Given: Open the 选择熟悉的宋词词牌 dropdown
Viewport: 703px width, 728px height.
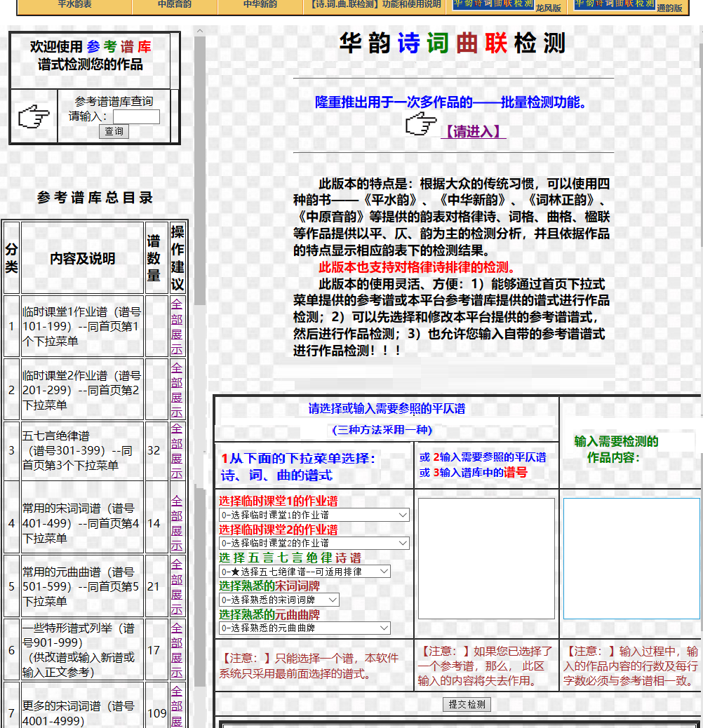Looking at the screenshot, I should pyautogui.click(x=279, y=600).
